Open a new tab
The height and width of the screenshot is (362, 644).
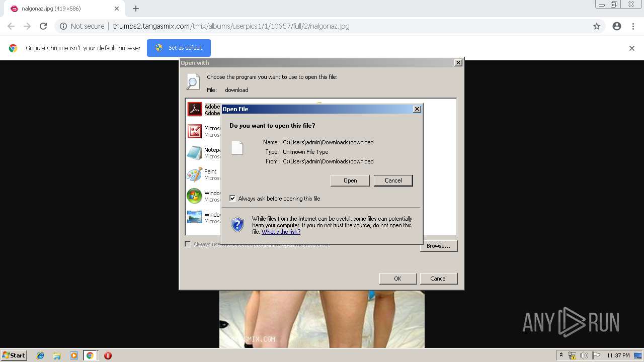coord(136,9)
